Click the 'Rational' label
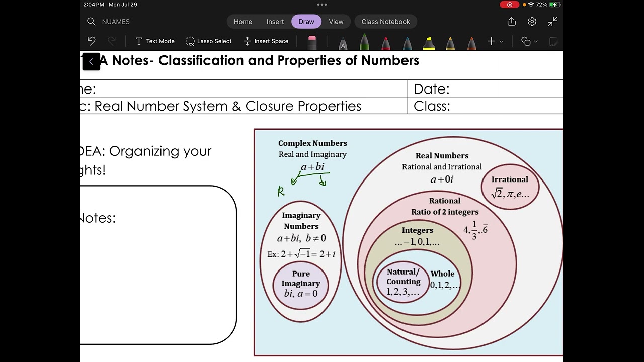The height and width of the screenshot is (362, 644). pos(445,201)
